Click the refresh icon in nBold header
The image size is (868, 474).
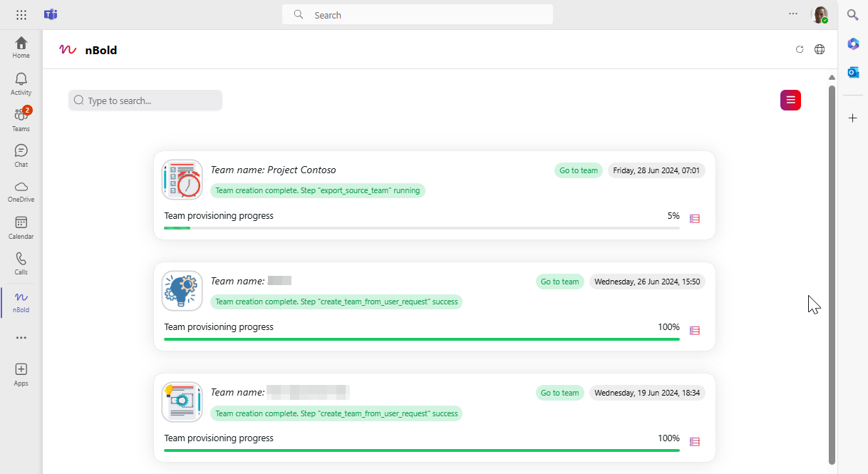[800, 49]
